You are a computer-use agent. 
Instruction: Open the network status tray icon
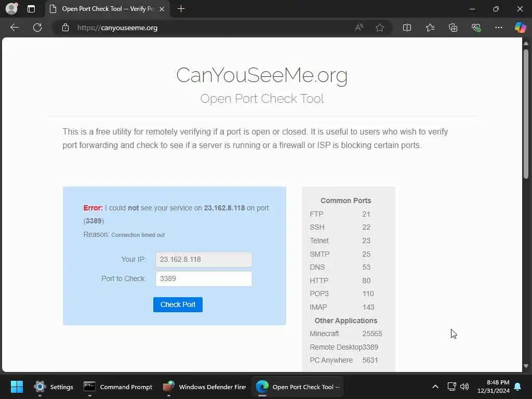tap(451, 387)
